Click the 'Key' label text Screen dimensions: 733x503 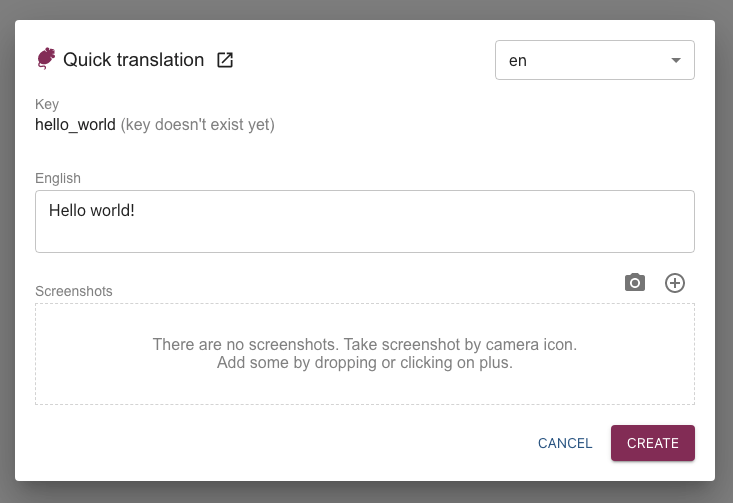click(x=47, y=105)
